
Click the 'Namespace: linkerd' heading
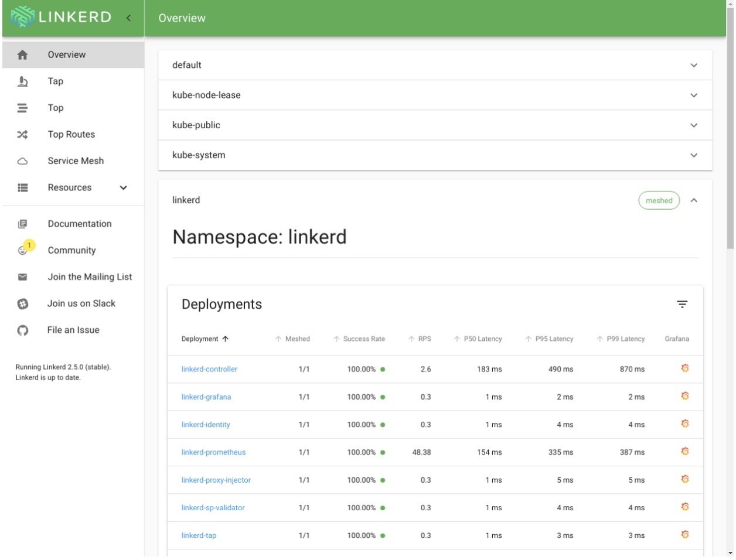click(x=260, y=237)
